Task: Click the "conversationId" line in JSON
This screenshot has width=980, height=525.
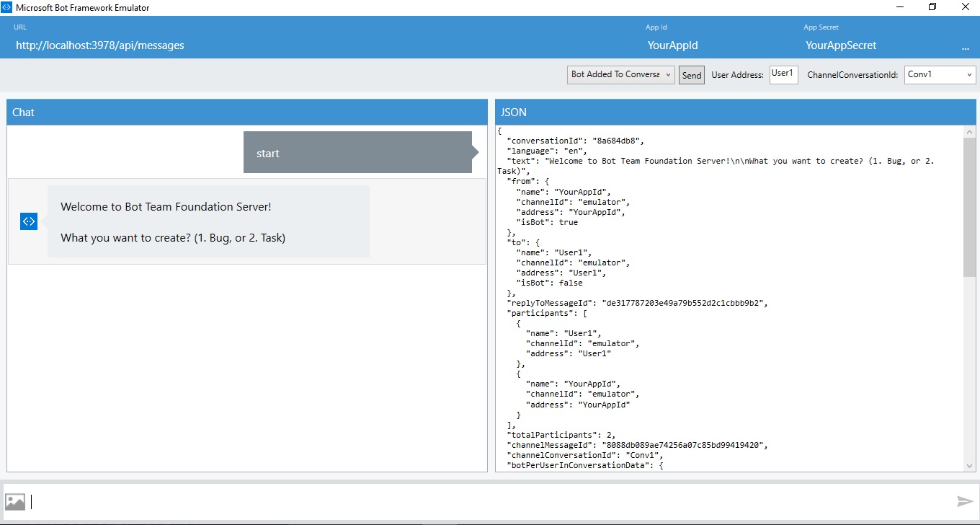Action: tap(575, 141)
